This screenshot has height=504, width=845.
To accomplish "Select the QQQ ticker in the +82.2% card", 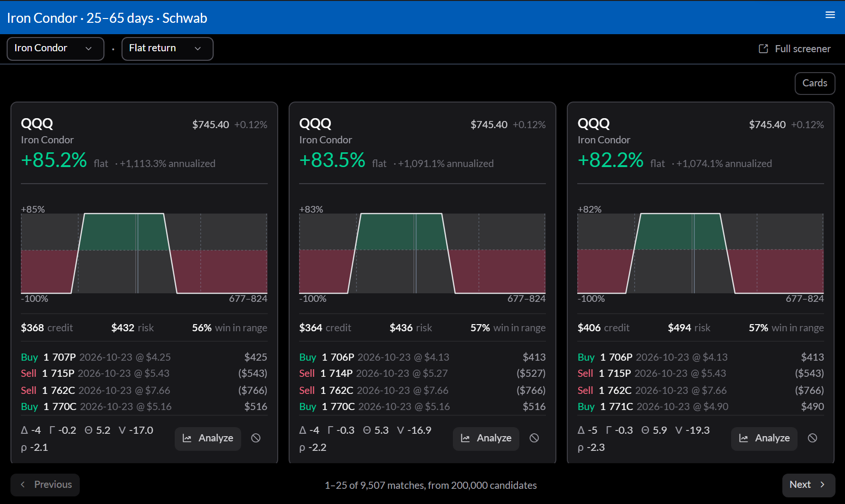I will pos(593,124).
